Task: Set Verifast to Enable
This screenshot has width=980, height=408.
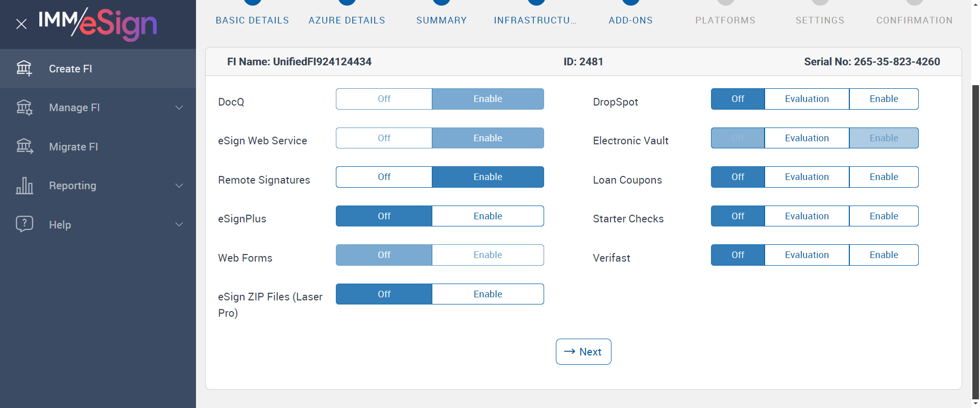Action: point(884,255)
